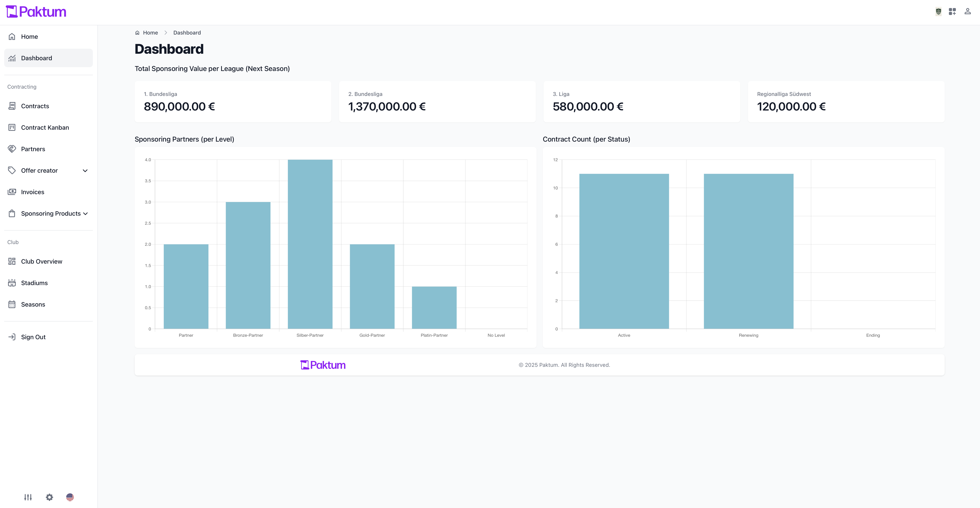Click the Partners handshake icon
The width and height of the screenshot is (980, 508).
[x=12, y=149]
